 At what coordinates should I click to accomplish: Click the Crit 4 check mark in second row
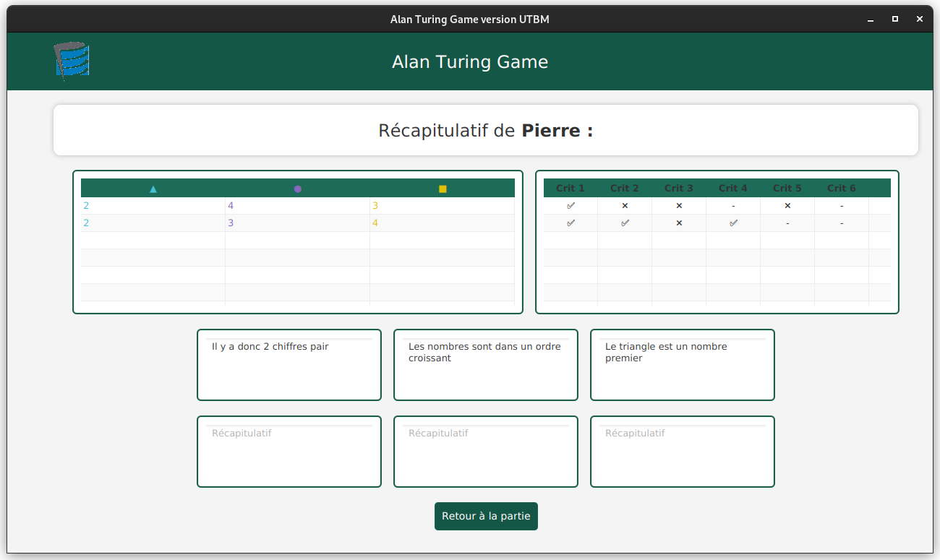(733, 223)
